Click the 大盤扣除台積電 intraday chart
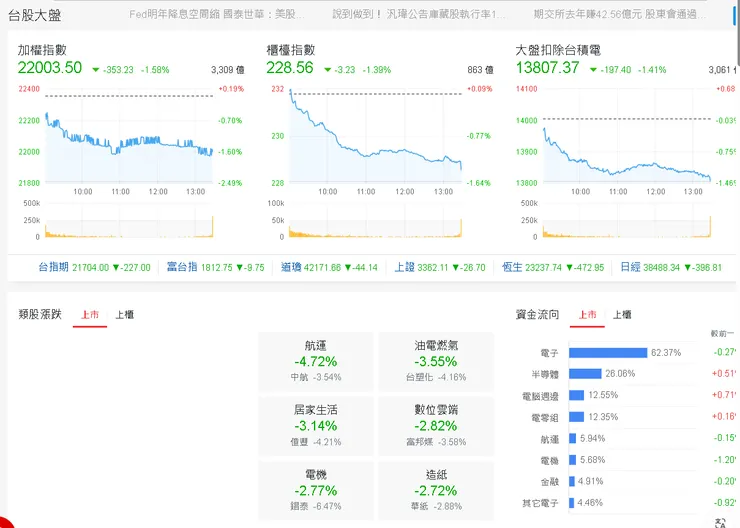 tap(627, 136)
